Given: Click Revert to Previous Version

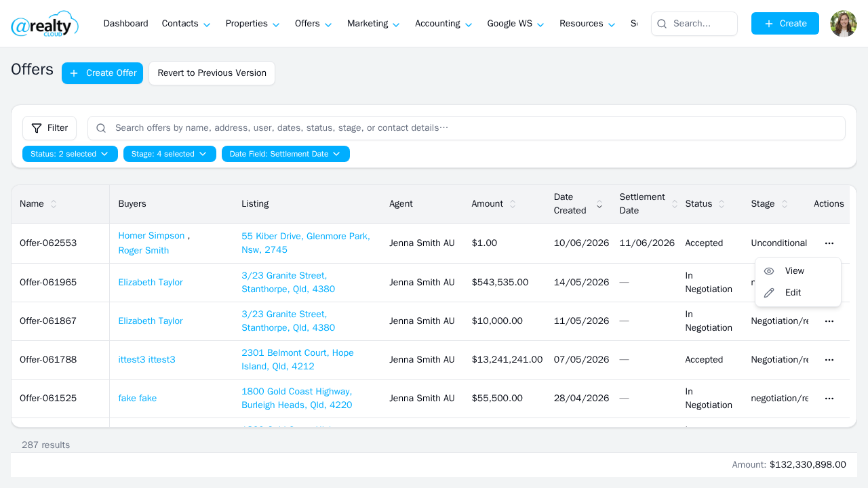Looking at the screenshot, I should pyautogui.click(x=212, y=73).
